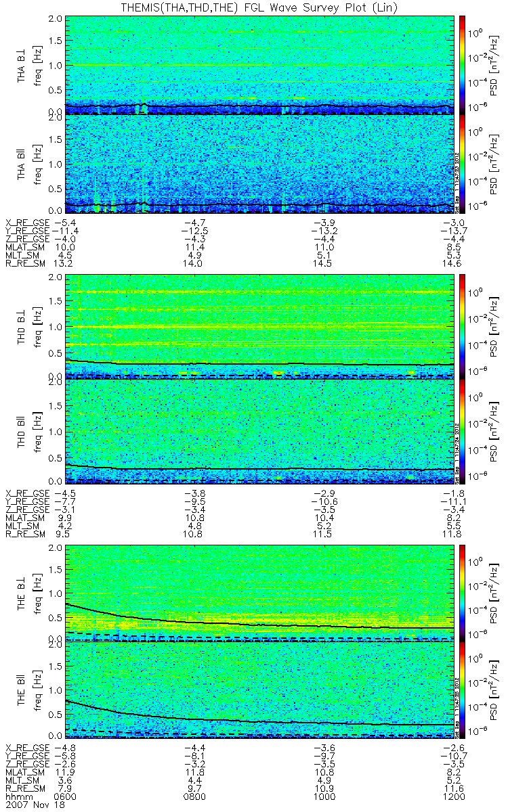Select the THE B⊥ spectrogram panel
The height and width of the screenshot is (812, 508).
260,593
